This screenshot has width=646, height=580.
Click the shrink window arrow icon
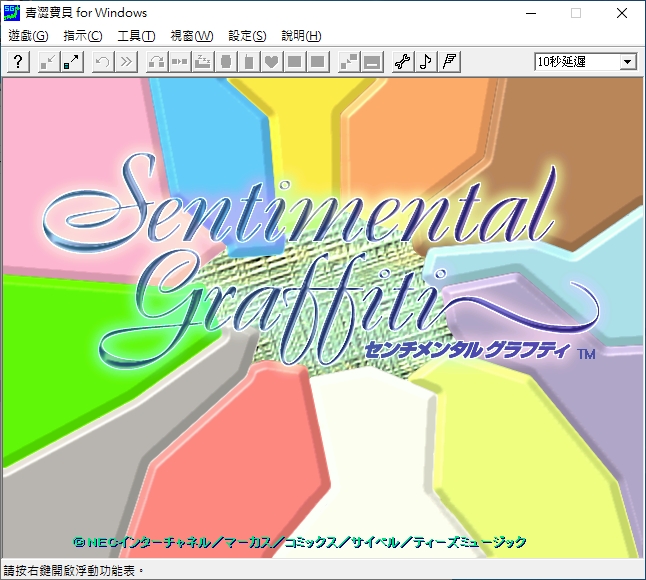(49, 62)
